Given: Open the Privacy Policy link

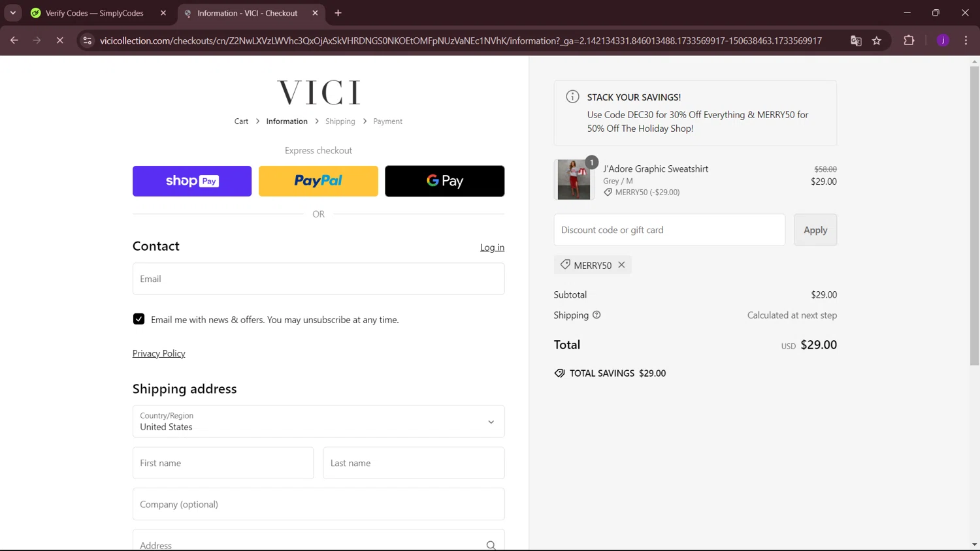Looking at the screenshot, I should point(159,353).
